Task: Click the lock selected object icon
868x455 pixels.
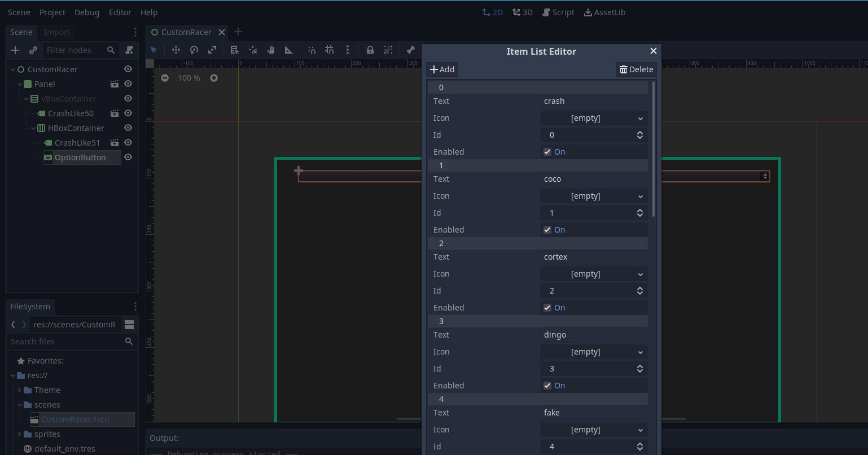Action: (x=370, y=50)
